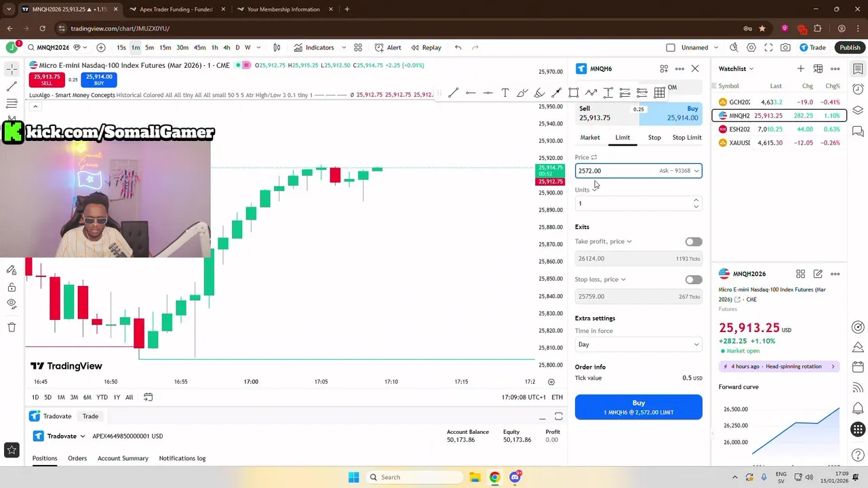
Task: Take a chart snapshot with camera icon
Action: coord(785,47)
